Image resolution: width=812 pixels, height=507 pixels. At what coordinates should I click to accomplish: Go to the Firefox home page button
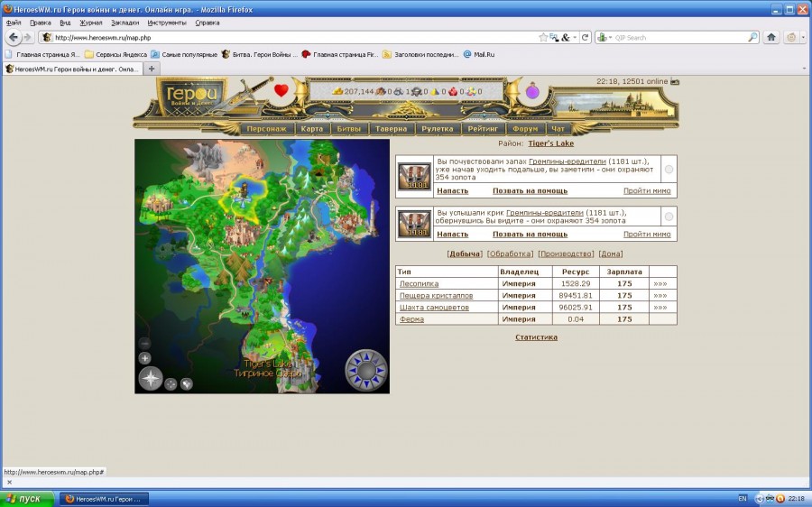[x=771, y=37]
